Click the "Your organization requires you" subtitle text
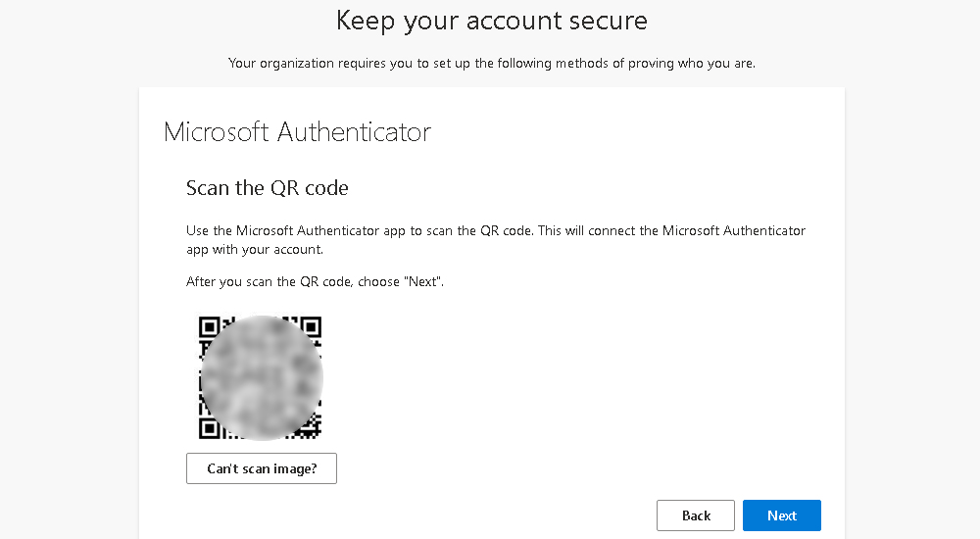The height and width of the screenshot is (539, 980). pyautogui.click(x=491, y=63)
